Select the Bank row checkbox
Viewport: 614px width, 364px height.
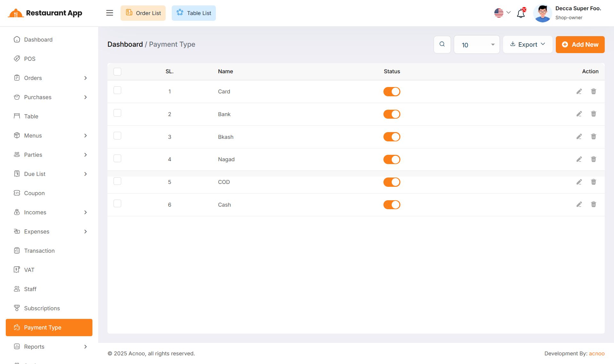click(x=117, y=113)
